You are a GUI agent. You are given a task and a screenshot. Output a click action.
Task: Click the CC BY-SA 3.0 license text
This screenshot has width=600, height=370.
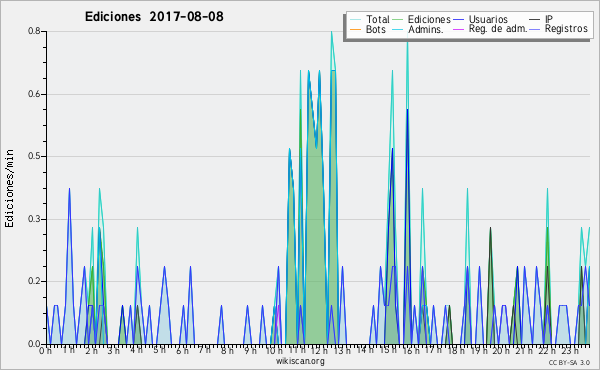[x=569, y=362]
